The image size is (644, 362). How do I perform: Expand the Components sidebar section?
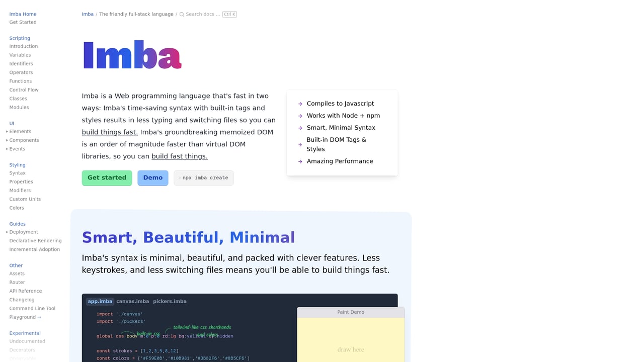24,140
